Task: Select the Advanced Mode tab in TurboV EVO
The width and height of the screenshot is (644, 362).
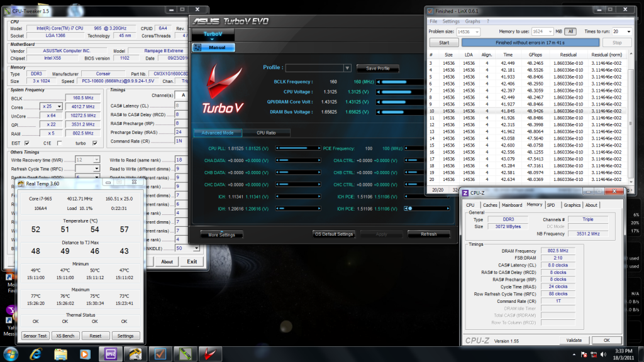Action: (217, 133)
